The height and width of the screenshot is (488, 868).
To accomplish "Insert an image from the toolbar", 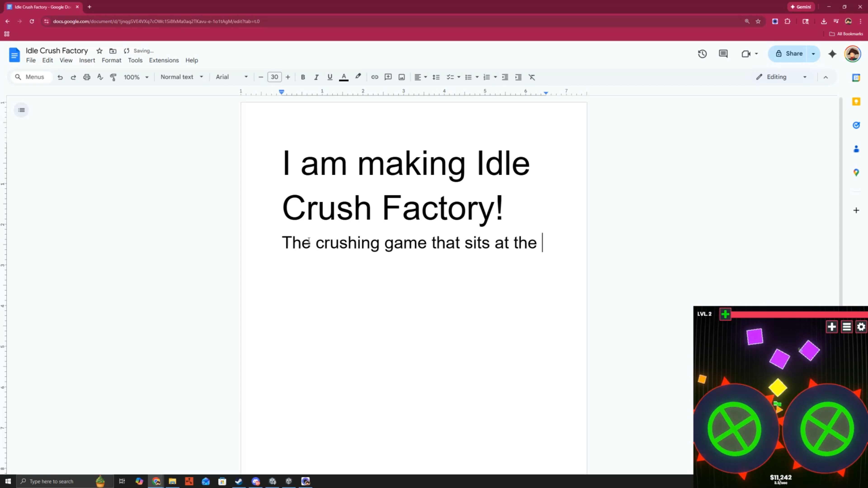I will click(x=402, y=77).
